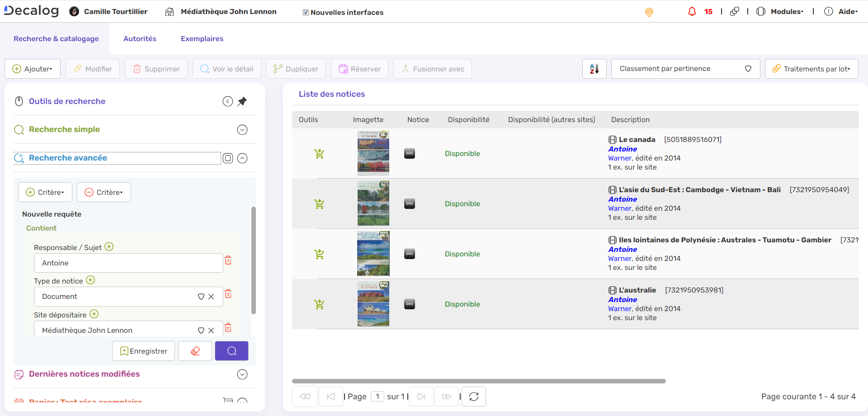868x416 pixels.
Task: Collapse the Recherche avancée section
Action: 242,158
